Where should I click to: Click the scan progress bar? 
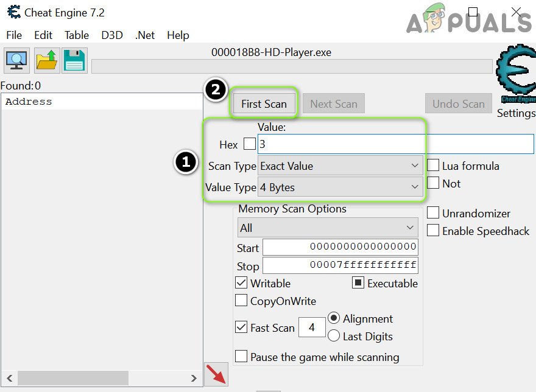(292, 66)
